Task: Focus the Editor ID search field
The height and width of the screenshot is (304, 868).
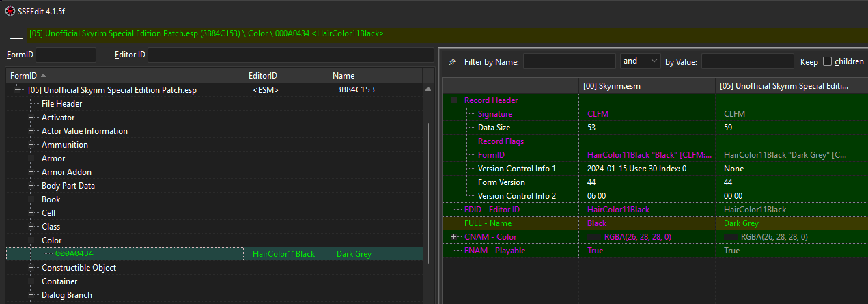Action: pos(290,55)
